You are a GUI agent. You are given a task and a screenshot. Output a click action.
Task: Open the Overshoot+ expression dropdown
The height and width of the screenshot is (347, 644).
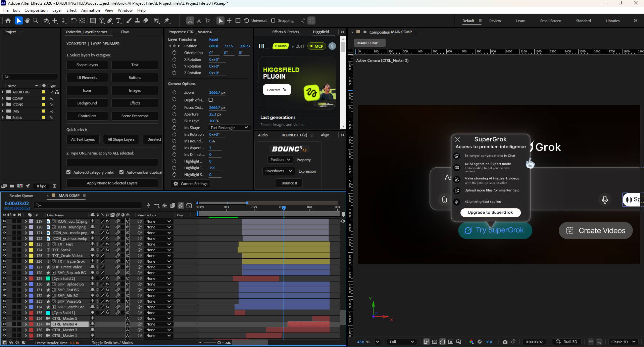pyautogui.click(x=279, y=171)
